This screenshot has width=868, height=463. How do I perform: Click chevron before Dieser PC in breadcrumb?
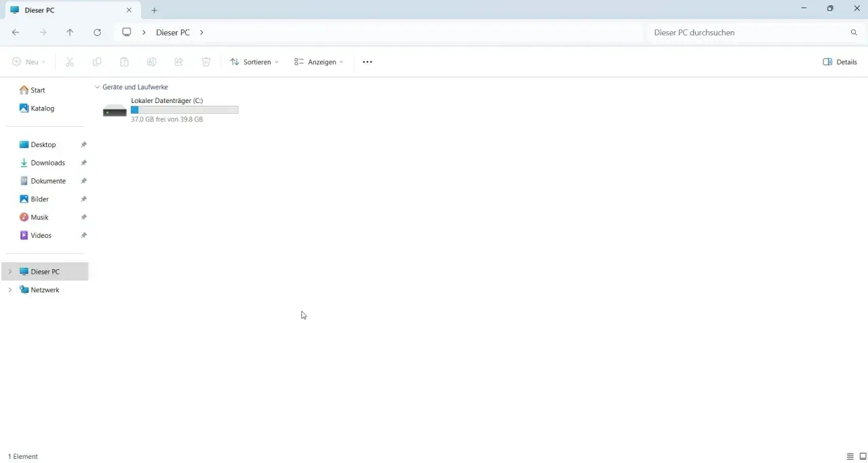[144, 33]
